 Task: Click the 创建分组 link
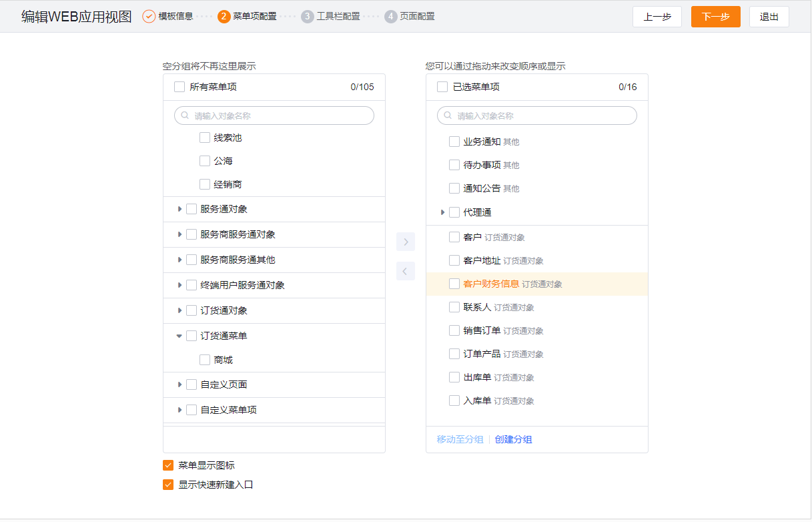(x=513, y=439)
